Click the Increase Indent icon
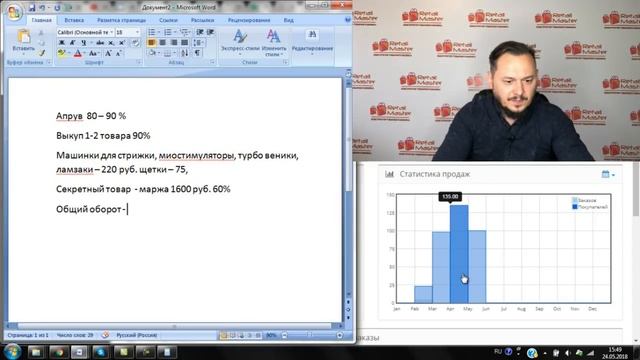 [211, 32]
